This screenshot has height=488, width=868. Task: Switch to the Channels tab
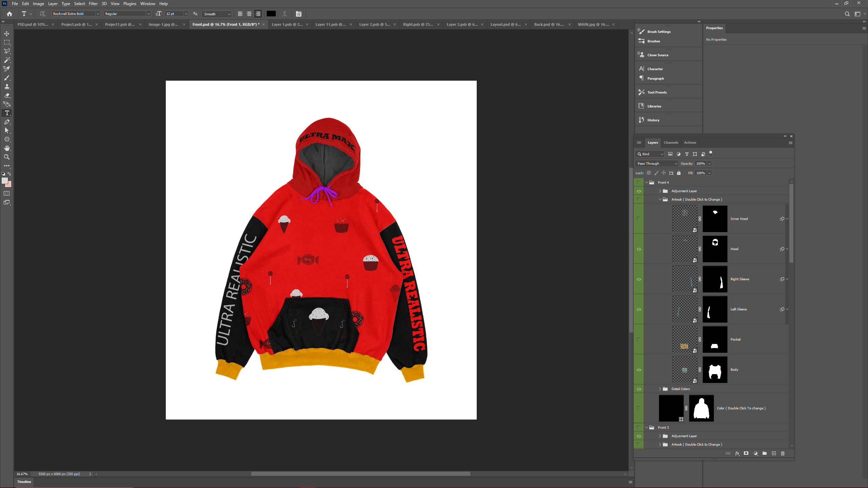671,143
